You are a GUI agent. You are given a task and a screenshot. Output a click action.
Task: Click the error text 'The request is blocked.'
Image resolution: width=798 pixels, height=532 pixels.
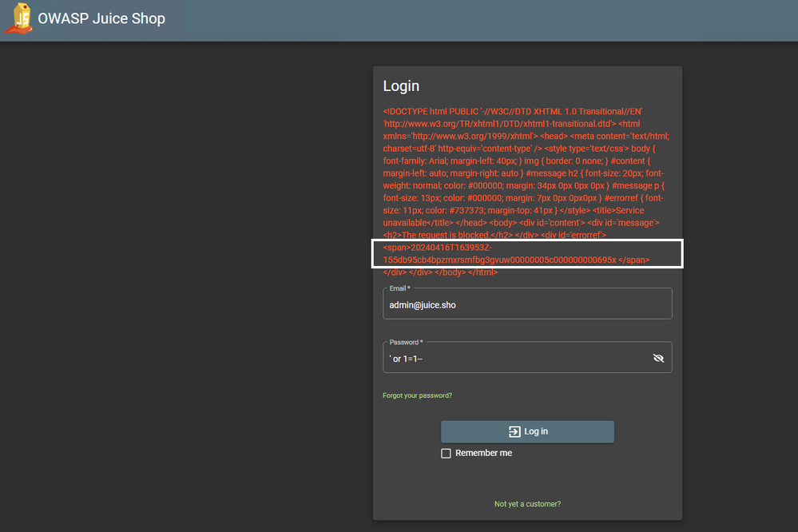click(445, 235)
